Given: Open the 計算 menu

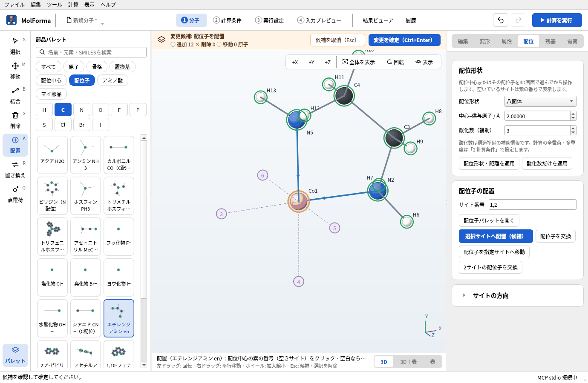Looking at the screenshot, I should coord(73,5).
